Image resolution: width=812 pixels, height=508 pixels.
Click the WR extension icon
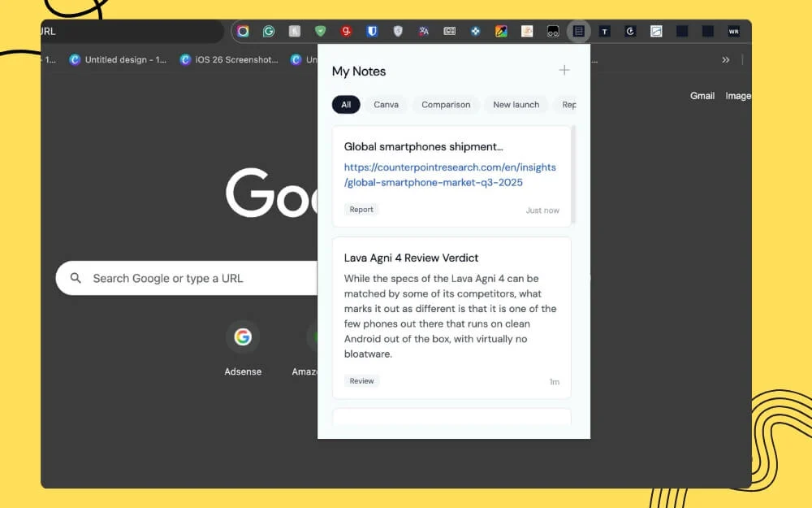733,30
